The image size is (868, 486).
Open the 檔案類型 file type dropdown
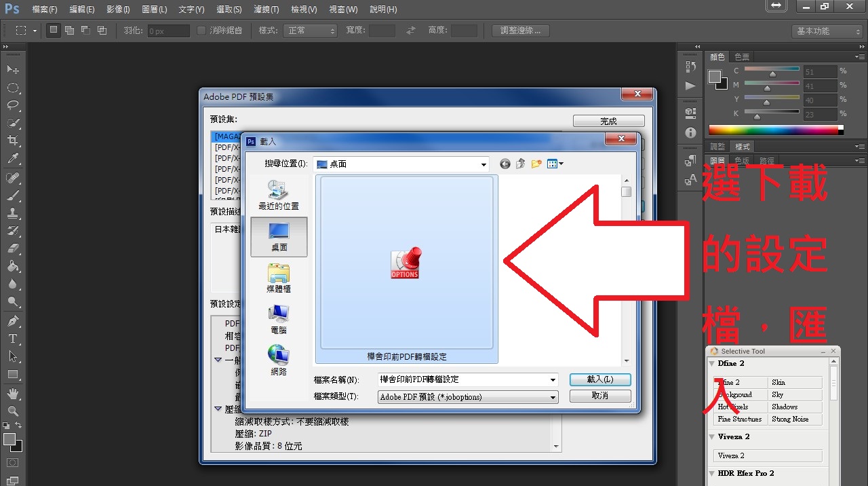[553, 397]
